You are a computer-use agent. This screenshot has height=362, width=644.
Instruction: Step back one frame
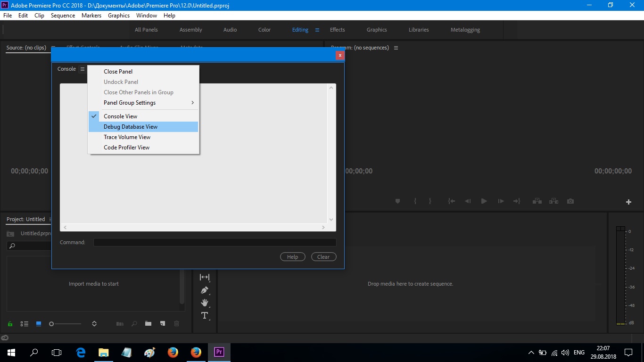(468, 201)
